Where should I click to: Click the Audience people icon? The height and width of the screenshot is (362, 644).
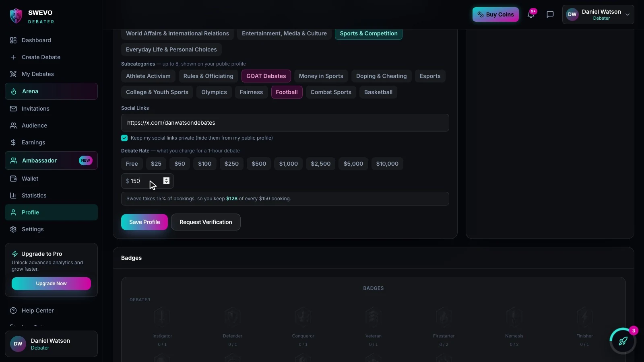click(x=13, y=125)
